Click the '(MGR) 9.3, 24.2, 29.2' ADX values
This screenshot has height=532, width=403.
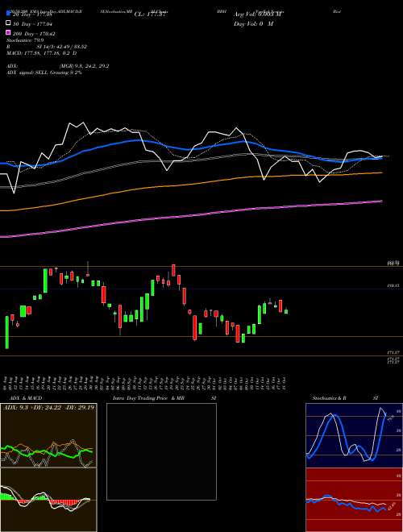[84, 66]
